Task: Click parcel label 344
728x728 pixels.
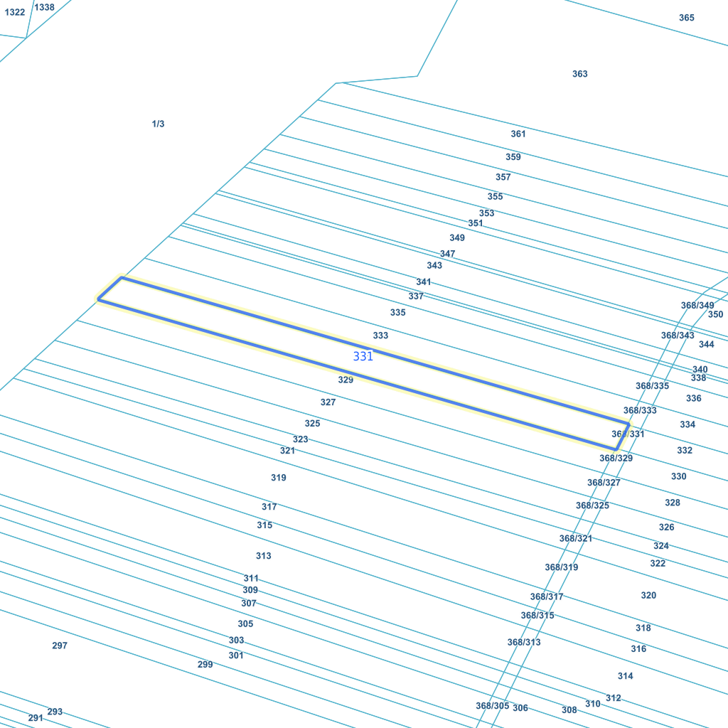Action: 706,344
